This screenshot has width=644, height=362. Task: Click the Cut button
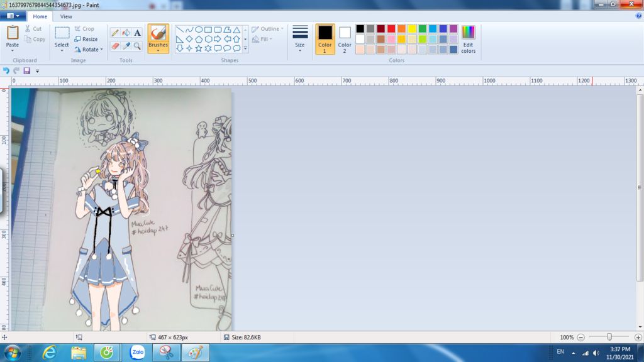[x=33, y=29]
